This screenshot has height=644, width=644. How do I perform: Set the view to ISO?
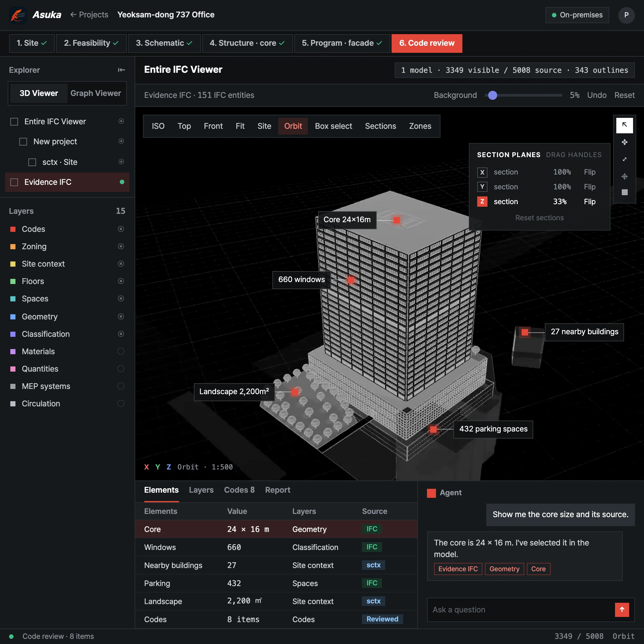[158, 126]
